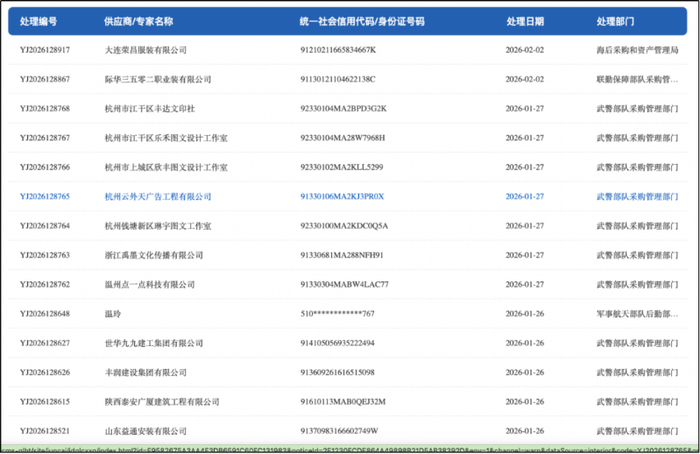Open supplier 大连荣昌服装有限公司

click(146, 50)
